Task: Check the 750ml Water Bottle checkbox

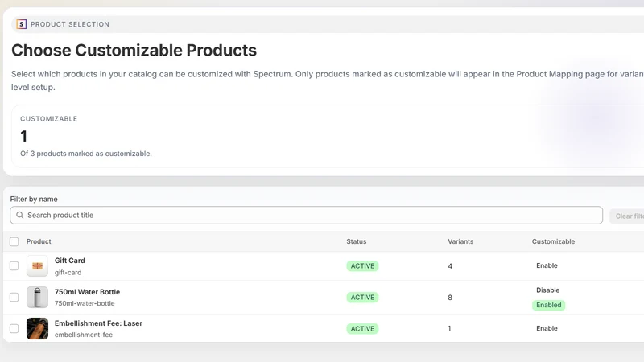Action: (x=14, y=297)
